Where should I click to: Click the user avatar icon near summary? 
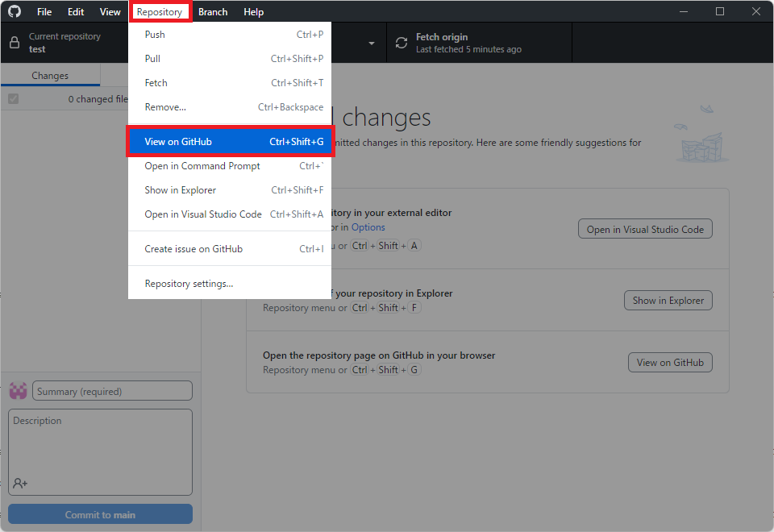pos(19,391)
